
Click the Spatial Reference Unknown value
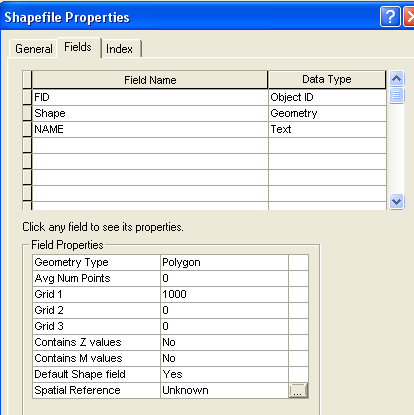(224, 390)
